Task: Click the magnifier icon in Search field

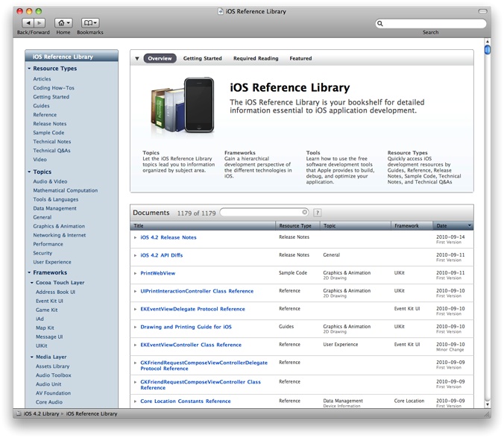Action: click(380, 23)
